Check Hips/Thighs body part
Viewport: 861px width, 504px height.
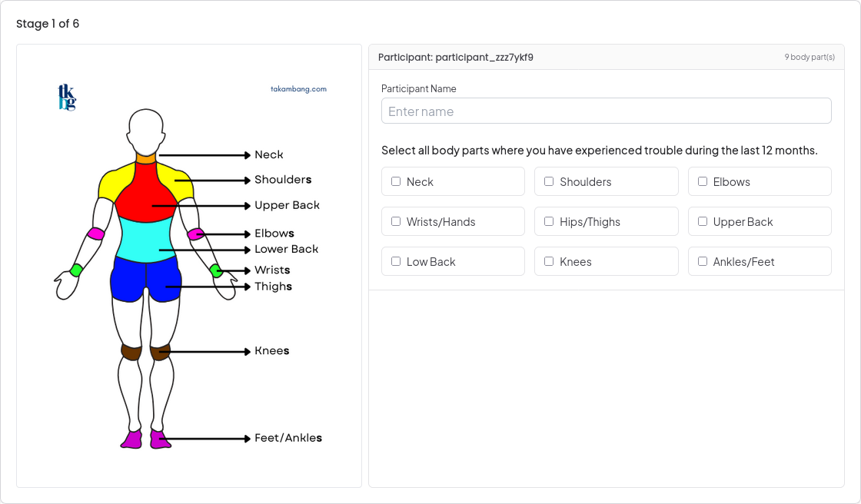point(549,221)
